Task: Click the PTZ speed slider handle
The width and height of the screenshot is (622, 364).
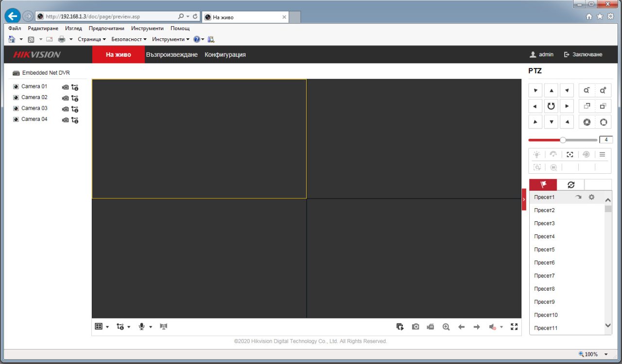Action: coord(563,140)
